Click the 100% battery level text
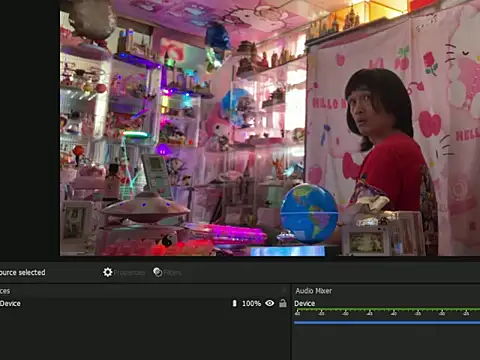This screenshot has height=360, width=480. coord(251,303)
